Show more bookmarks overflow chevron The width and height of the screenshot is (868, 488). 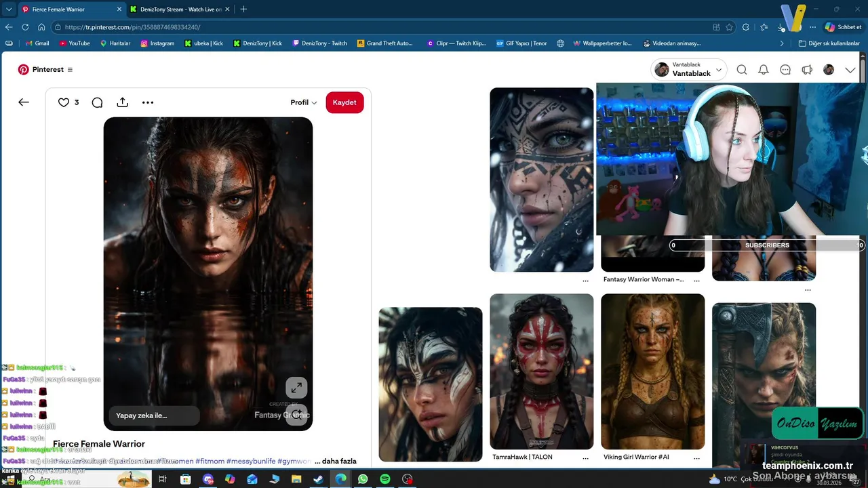point(782,43)
